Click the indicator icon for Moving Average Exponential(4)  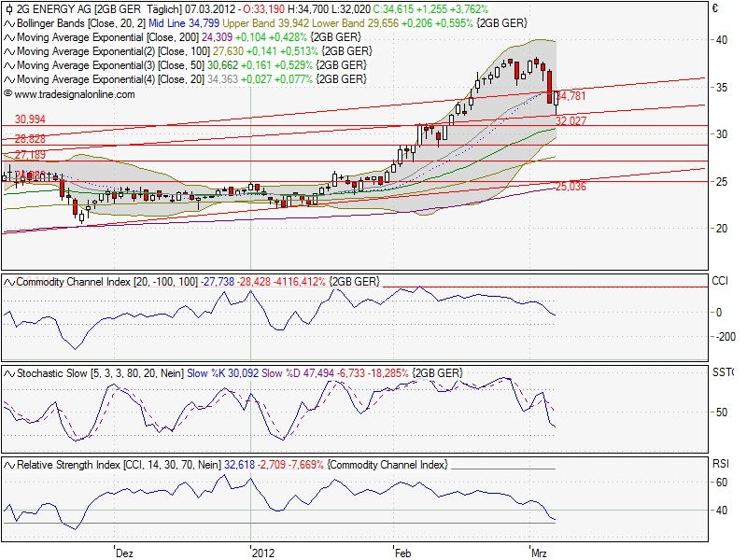(9, 80)
